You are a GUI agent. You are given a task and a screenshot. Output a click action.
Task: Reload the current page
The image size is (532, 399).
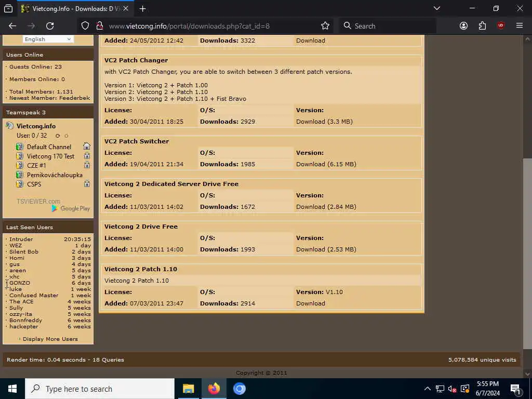50,26
